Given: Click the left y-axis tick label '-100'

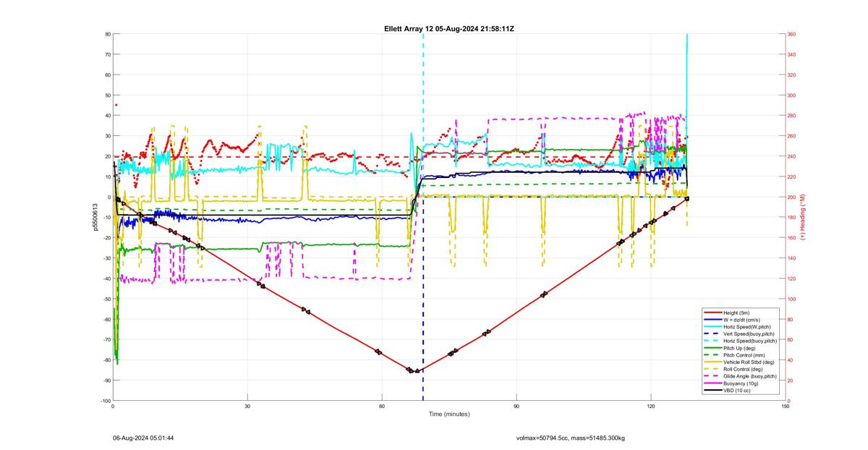Looking at the screenshot, I should click(x=104, y=401).
